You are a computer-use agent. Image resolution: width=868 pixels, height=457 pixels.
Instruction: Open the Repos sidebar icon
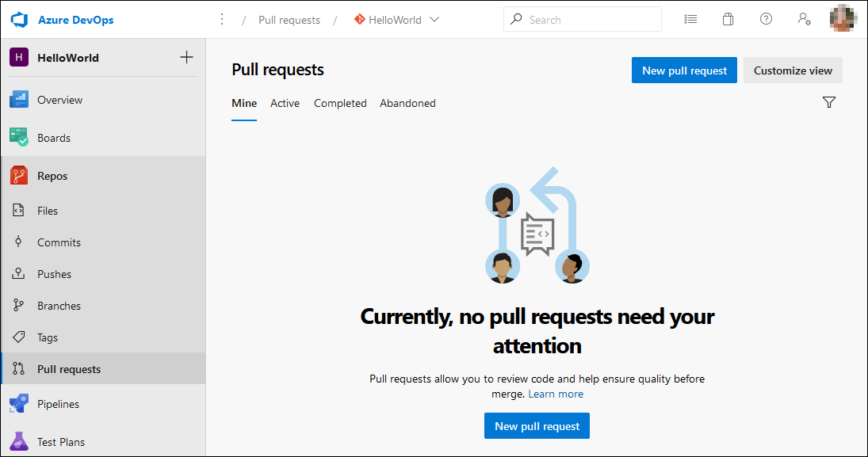point(19,176)
